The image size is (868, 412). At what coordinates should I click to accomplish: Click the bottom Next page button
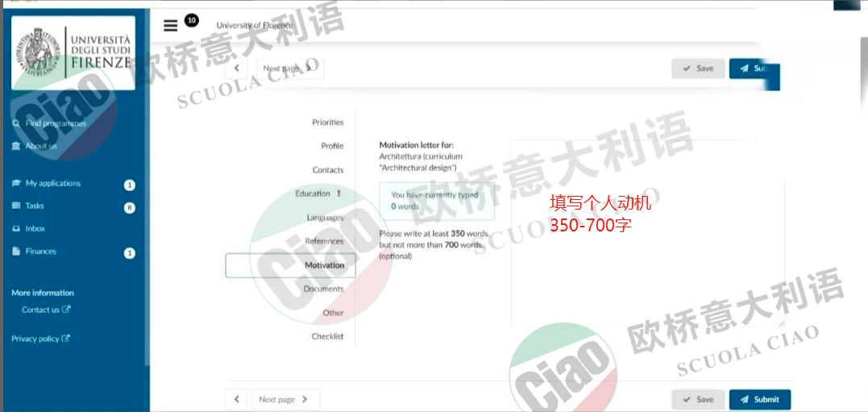pyautogui.click(x=285, y=399)
